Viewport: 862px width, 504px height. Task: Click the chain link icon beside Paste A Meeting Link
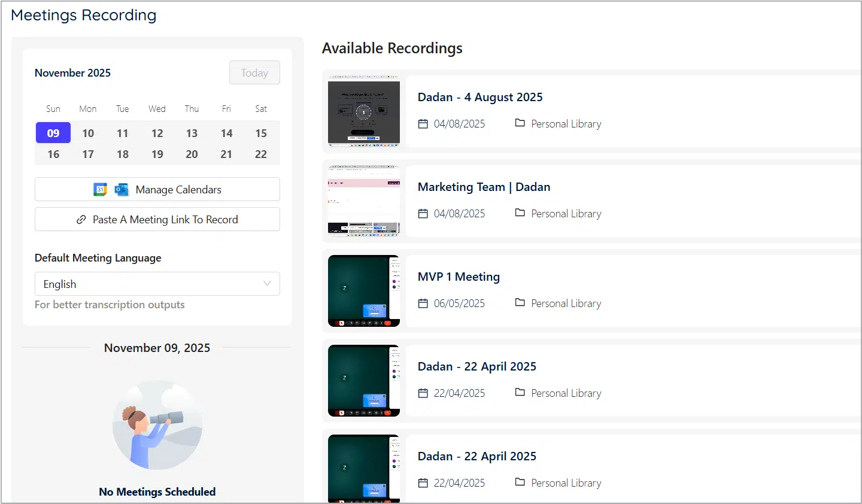pos(82,219)
